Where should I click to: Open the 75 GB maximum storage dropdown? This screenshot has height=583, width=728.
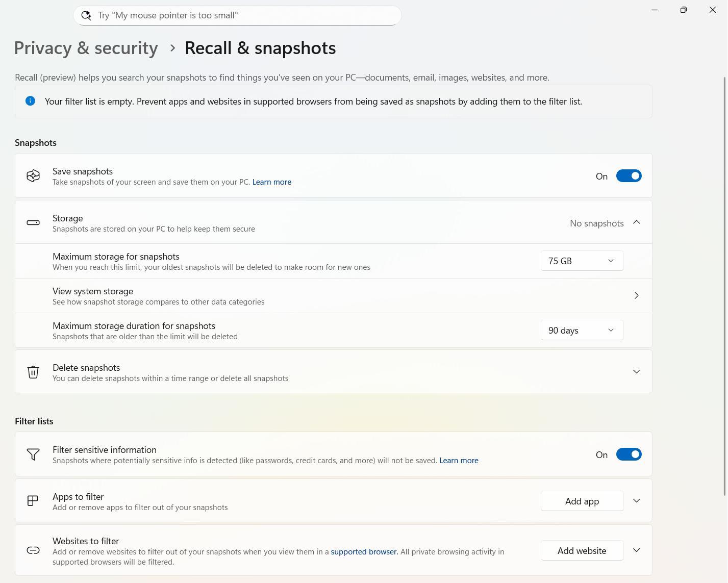pyautogui.click(x=582, y=261)
